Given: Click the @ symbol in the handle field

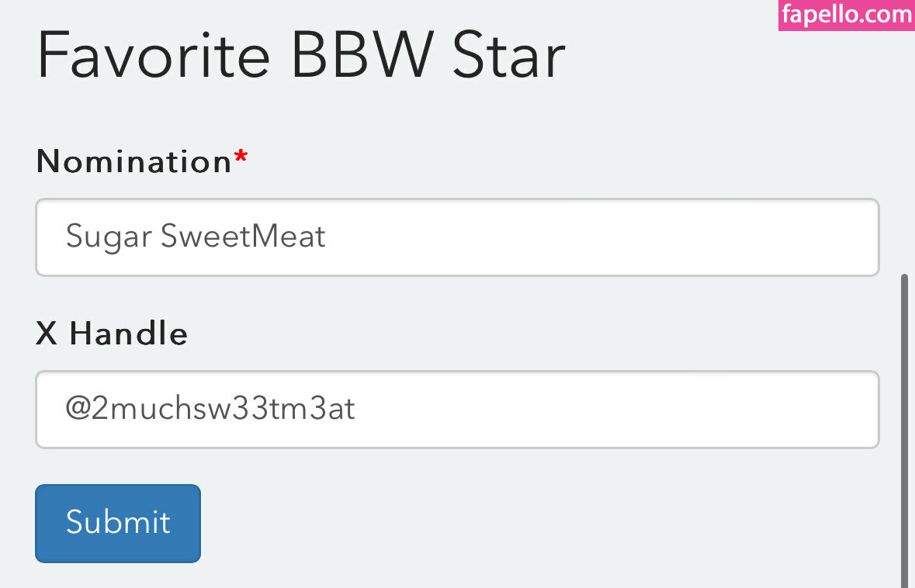Looking at the screenshot, I should [78, 409].
